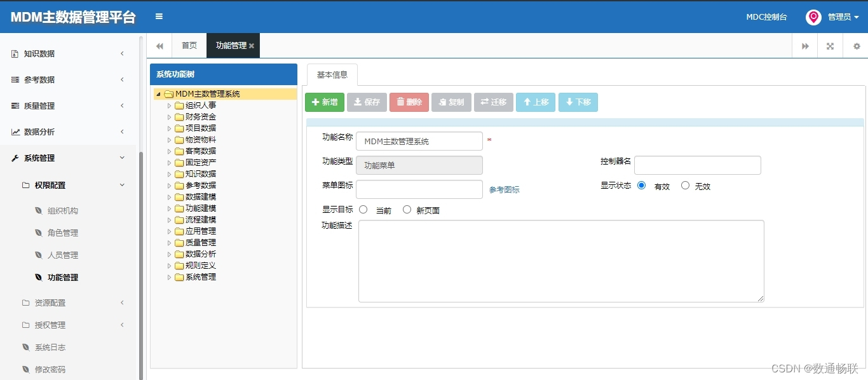Click the 权限配置 folder icon in sidebar

[x=26, y=186]
